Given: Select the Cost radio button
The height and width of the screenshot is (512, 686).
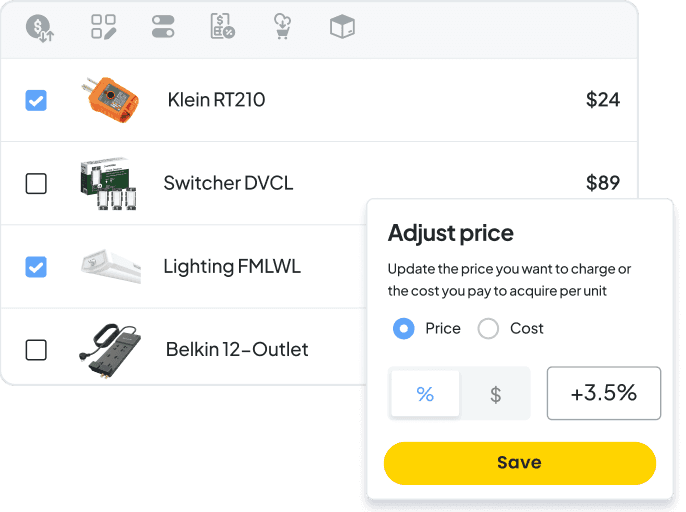Looking at the screenshot, I should 488,328.
